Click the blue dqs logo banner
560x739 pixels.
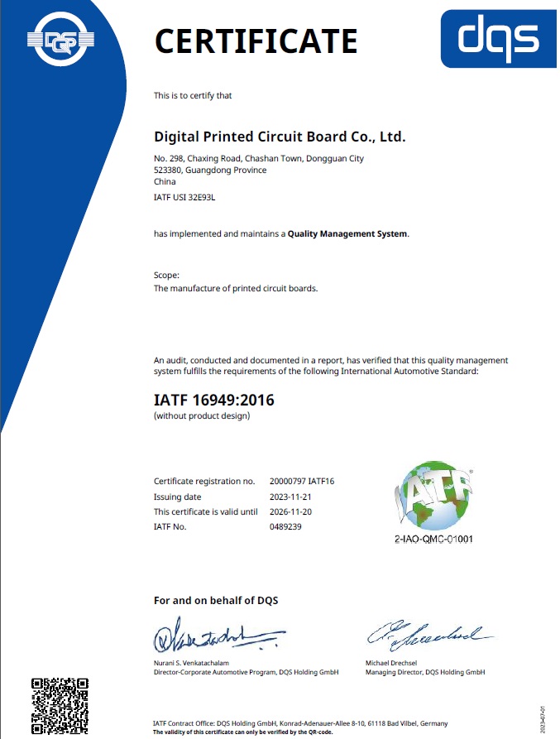click(x=500, y=38)
